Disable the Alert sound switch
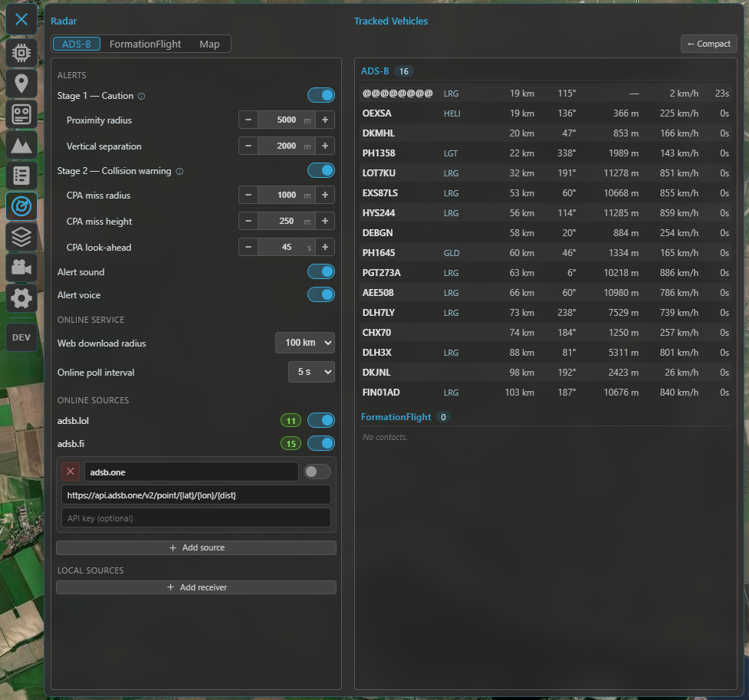The width and height of the screenshot is (749, 700). (321, 271)
